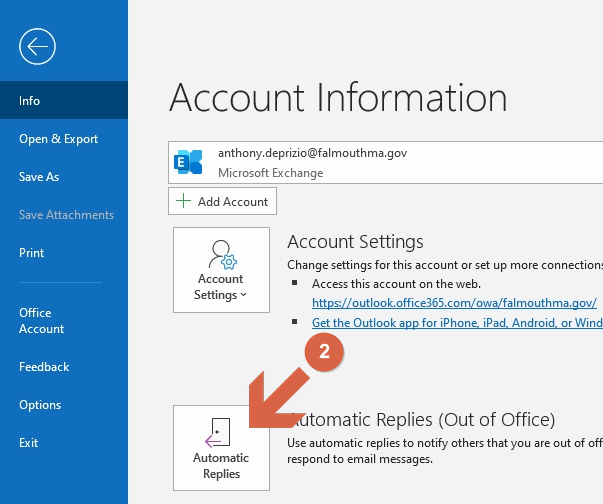Click the Account Information title

[338, 98]
